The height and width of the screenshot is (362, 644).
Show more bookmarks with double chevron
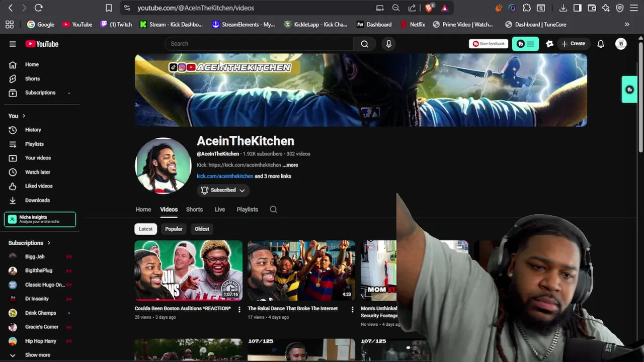627,24
